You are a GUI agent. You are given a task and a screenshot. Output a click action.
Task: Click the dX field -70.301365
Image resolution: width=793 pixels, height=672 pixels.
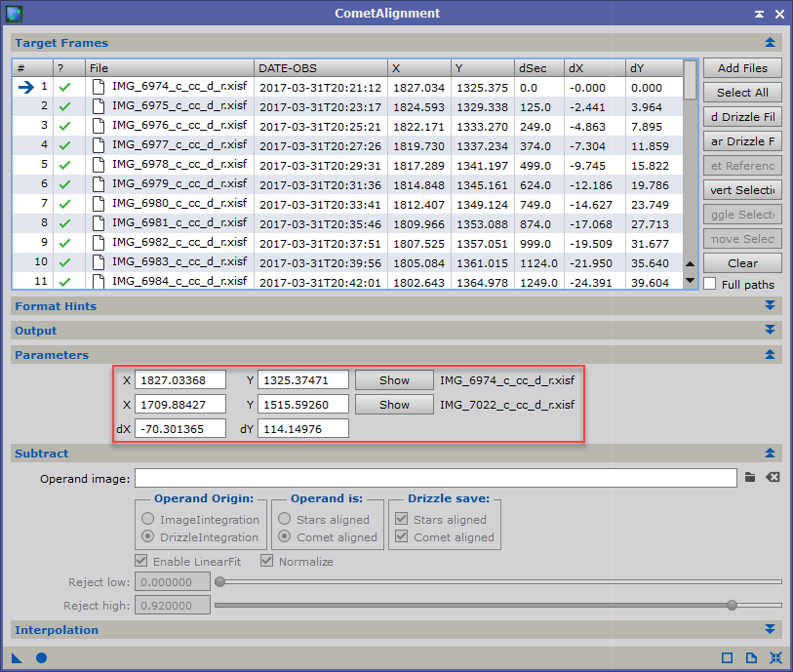[180, 429]
